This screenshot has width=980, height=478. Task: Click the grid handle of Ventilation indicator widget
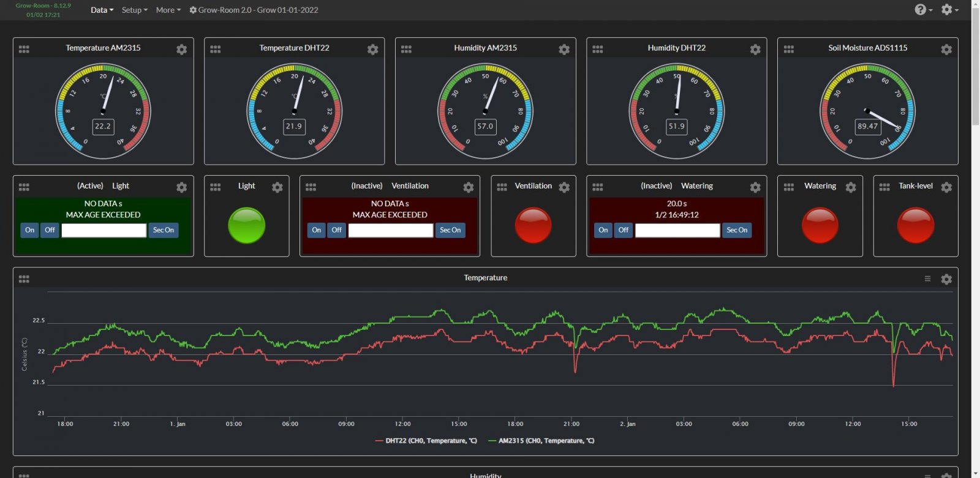pos(502,187)
